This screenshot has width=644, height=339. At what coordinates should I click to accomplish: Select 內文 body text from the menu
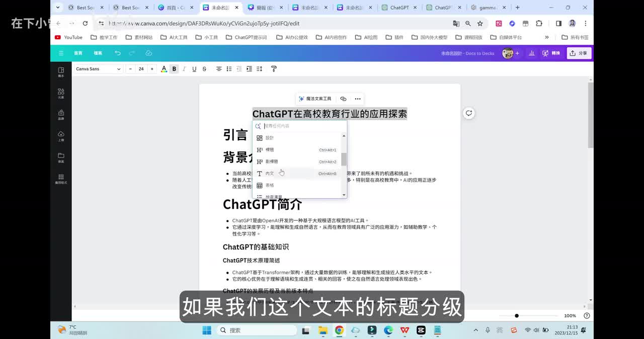(270, 174)
